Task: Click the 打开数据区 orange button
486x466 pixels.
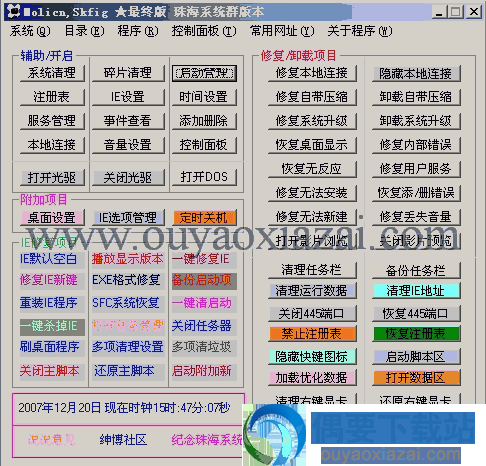Action: [416, 378]
